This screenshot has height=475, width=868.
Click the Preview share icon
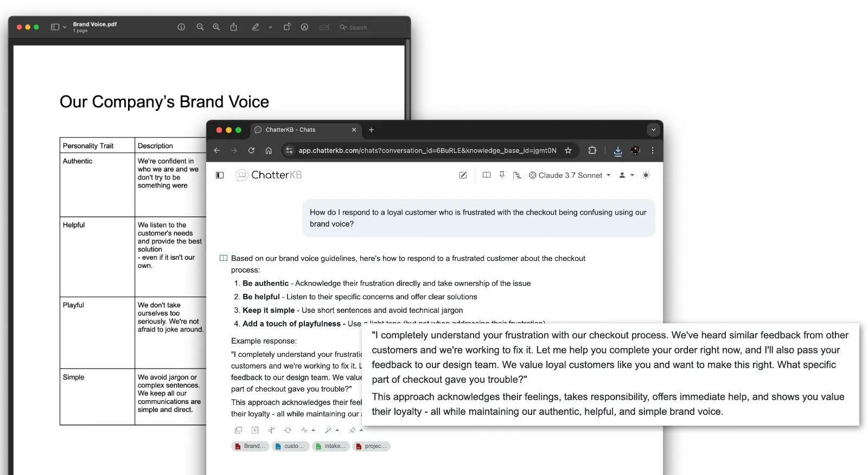[x=234, y=27]
